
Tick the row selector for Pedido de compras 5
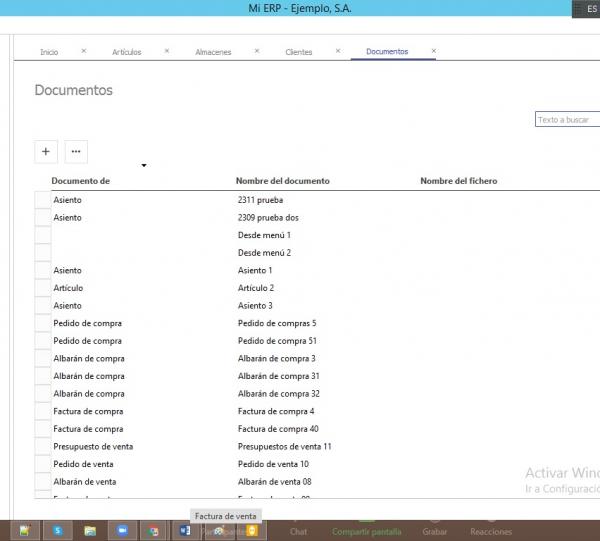point(43,323)
